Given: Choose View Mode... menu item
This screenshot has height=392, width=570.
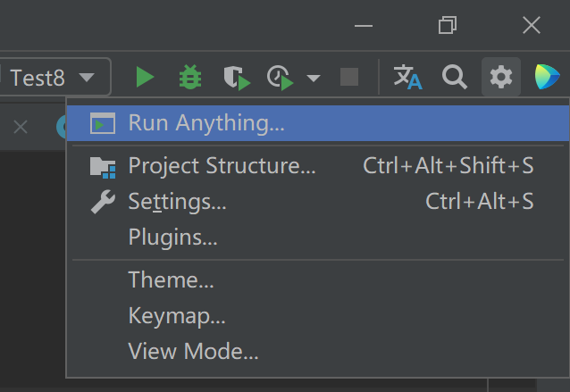Looking at the screenshot, I should click(193, 351).
